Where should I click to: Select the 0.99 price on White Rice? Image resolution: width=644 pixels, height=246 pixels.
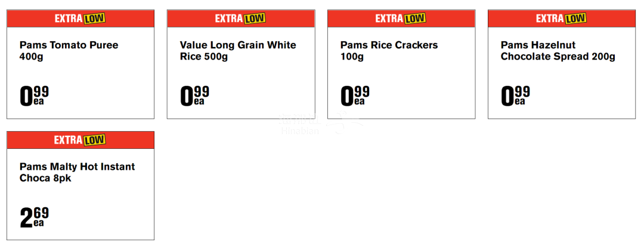coord(194,96)
